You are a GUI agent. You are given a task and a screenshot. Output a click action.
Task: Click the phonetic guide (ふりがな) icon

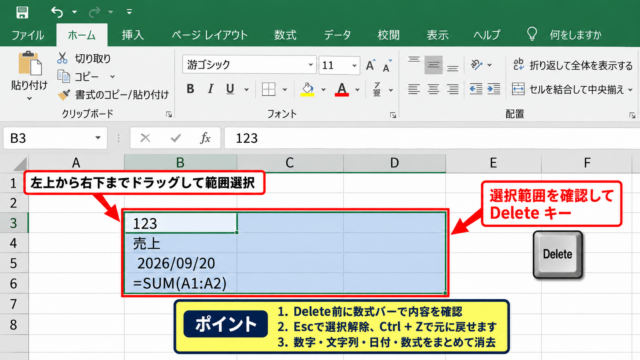pos(377,89)
